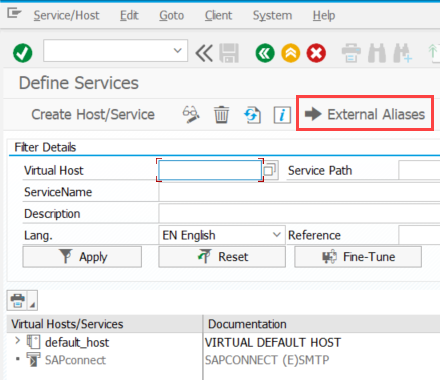Click the Reference input field
This screenshot has height=380, width=440.
click(419, 235)
